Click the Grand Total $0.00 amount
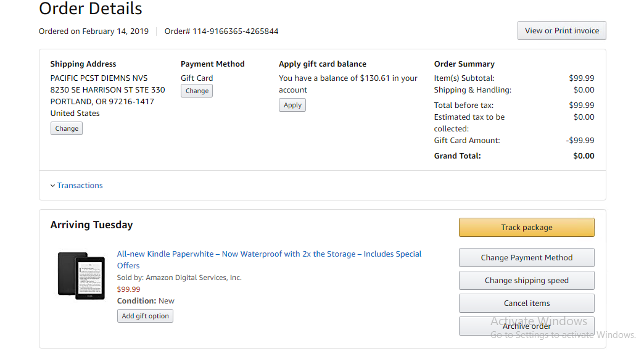The image size is (644, 351). [584, 156]
